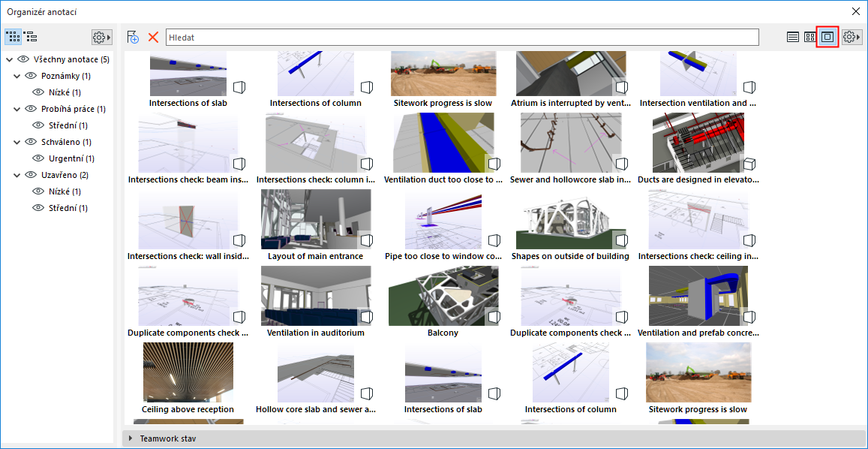Click 3D view icon on Ventilation duct too close
The height and width of the screenshot is (449, 868).
click(x=494, y=164)
